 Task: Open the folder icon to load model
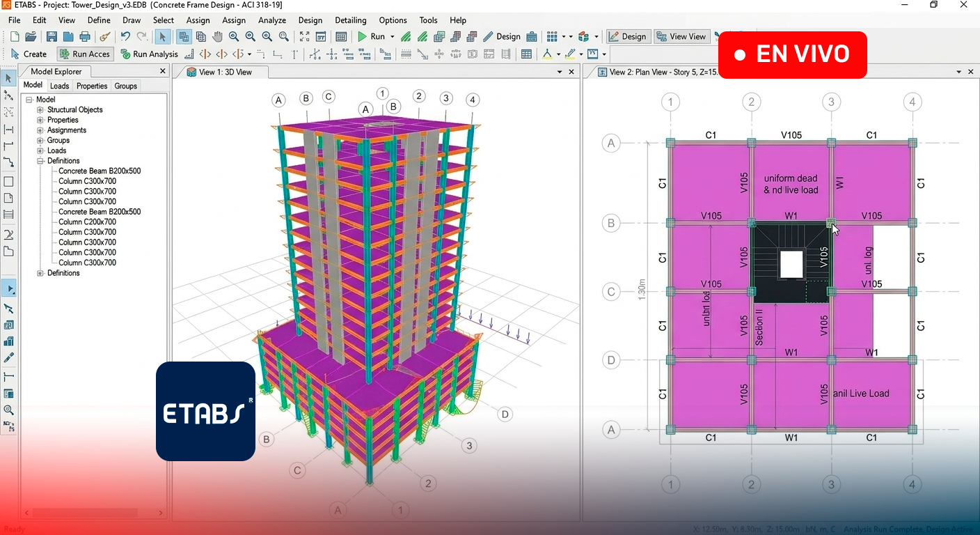(31, 37)
